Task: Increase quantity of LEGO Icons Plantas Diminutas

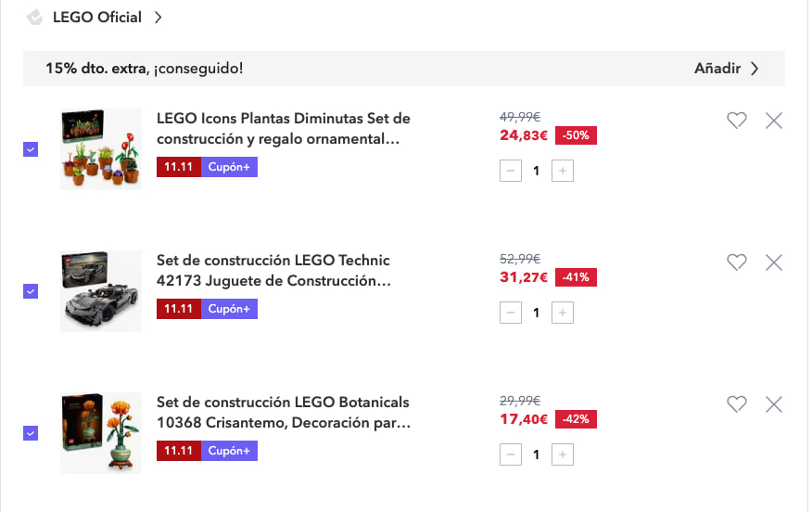Action: 563,171
